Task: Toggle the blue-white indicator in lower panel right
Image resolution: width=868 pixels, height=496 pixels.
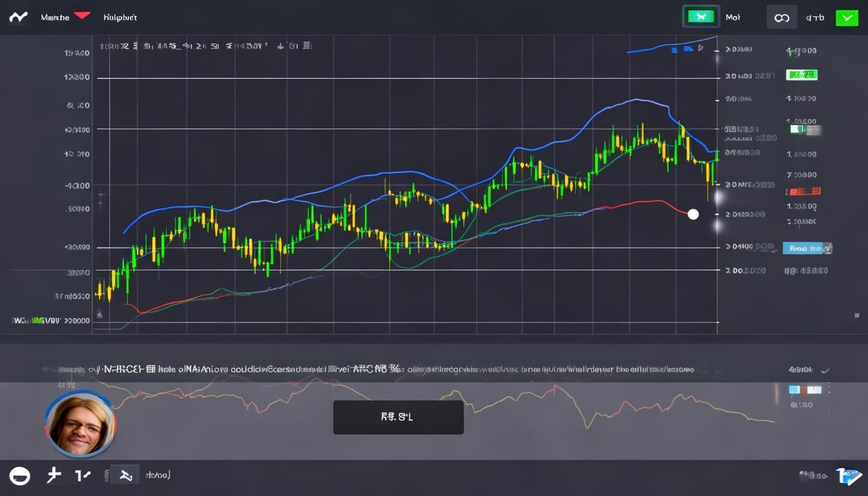Action: [805, 389]
